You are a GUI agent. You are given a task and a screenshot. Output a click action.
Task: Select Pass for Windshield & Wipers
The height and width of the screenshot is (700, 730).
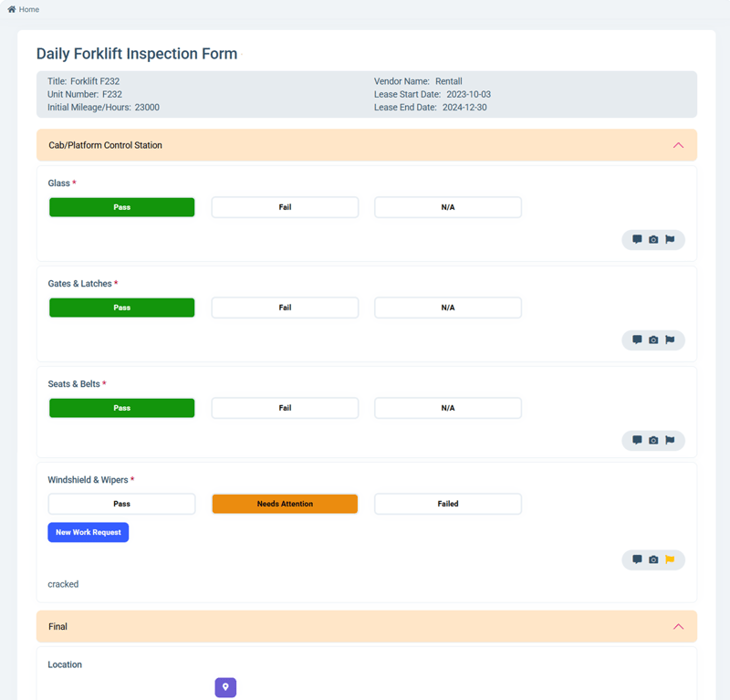click(121, 504)
